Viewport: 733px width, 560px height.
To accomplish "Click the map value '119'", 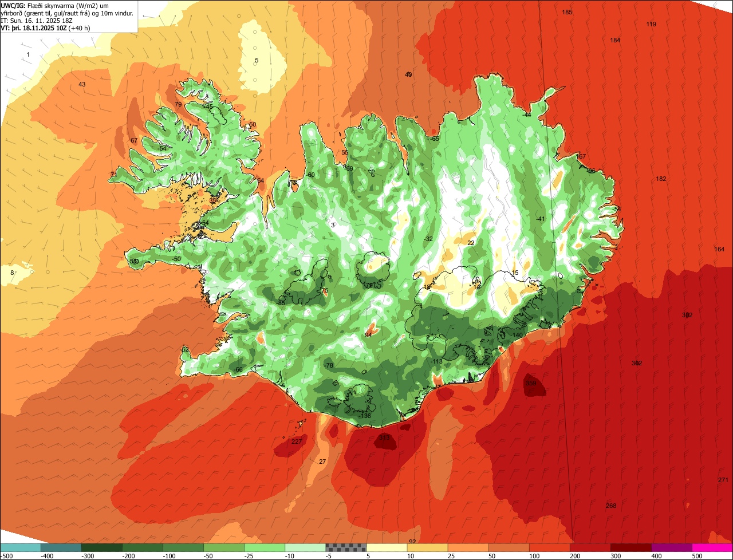I will [651, 24].
